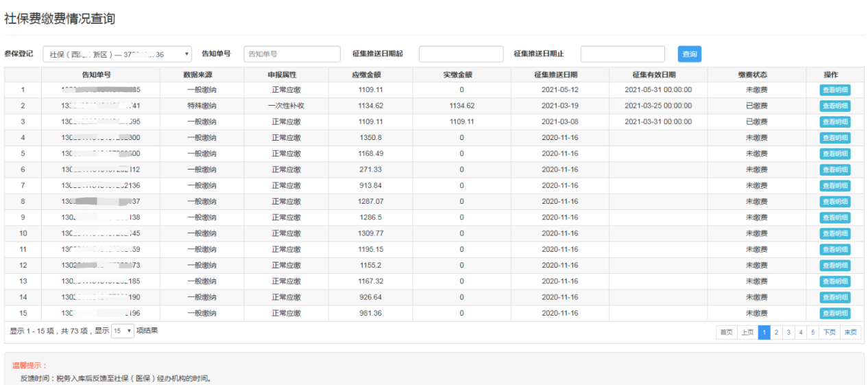Jump to page 5 in pagination
868x385 pixels.
click(812, 332)
